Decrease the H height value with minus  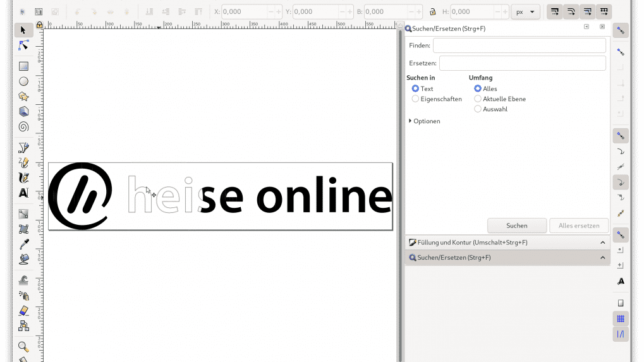[x=497, y=12]
